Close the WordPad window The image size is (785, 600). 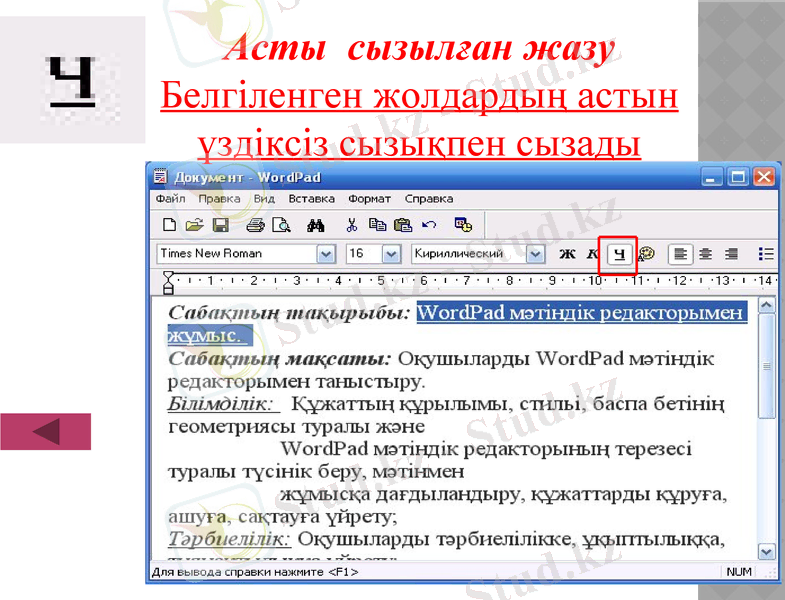pos(764,177)
